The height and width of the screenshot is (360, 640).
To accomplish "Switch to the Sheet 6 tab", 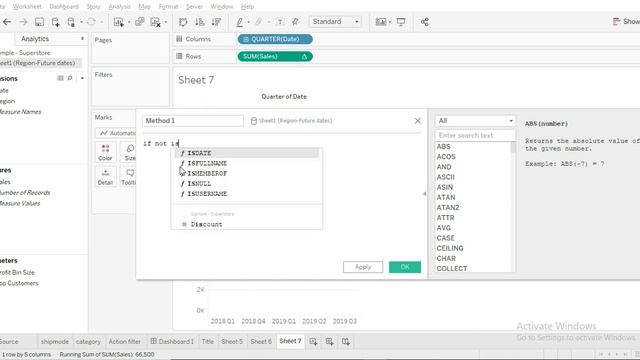I will 261,342.
